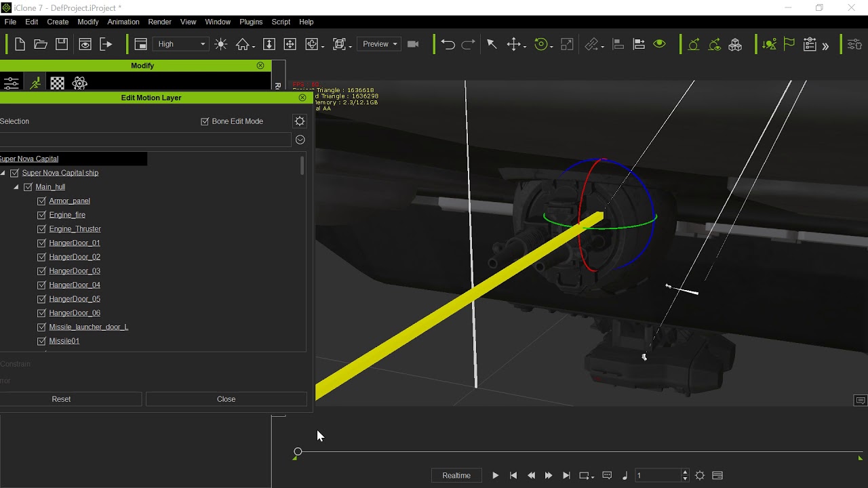
Task: Click the current frame number field
Action: [x=658, y=476]
